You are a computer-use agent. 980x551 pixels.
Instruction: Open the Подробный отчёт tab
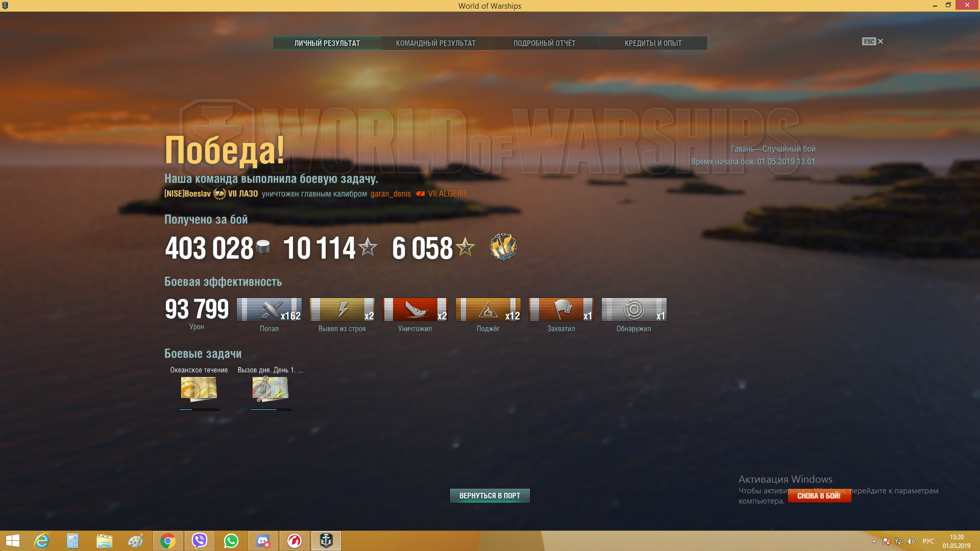click(545, 43)
